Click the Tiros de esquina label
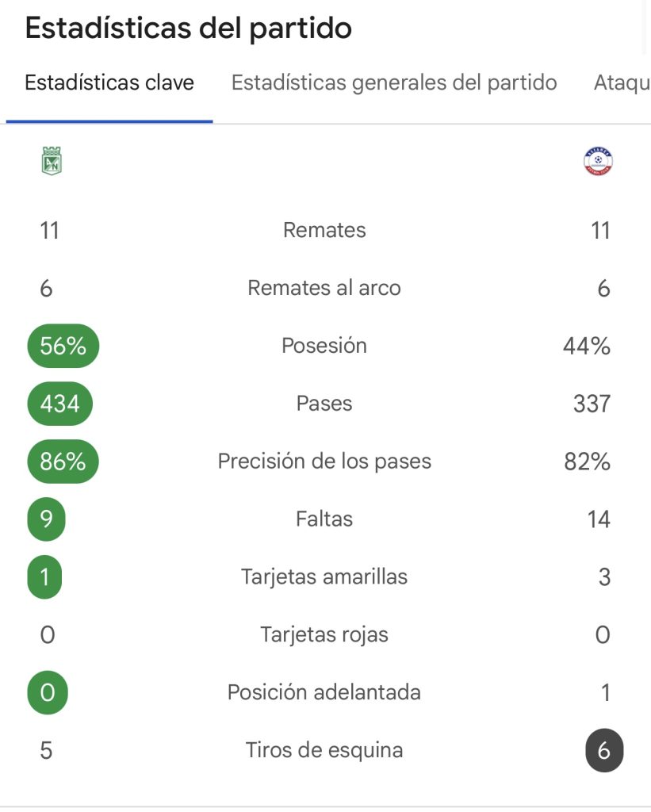This screenshot has width=651, height=812. point(324,750)
